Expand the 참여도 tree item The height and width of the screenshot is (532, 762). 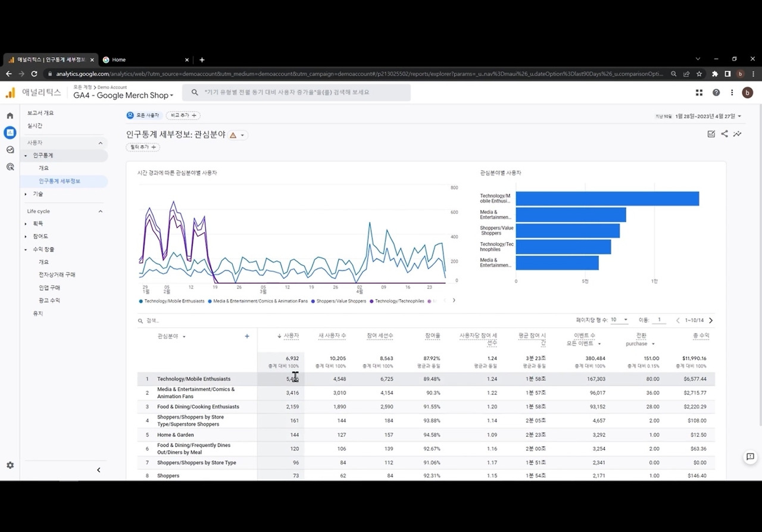(x=26, y=236)
